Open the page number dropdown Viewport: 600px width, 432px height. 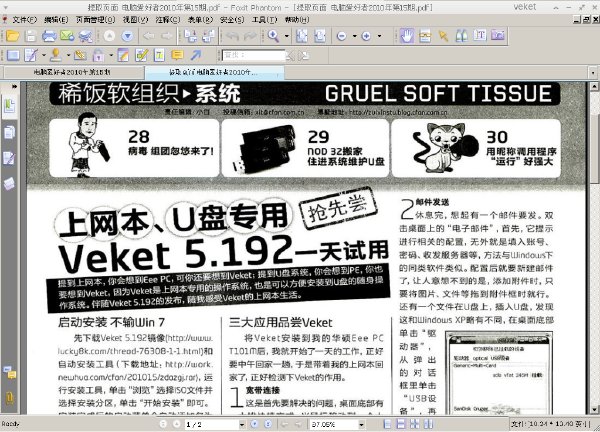(242, 424)
